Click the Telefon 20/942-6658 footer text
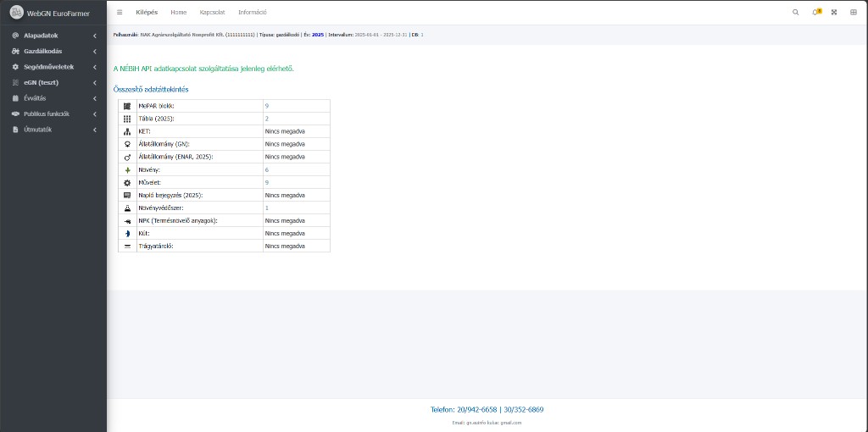This screenshot has height=432, width=868. click(x=464, y=410)
